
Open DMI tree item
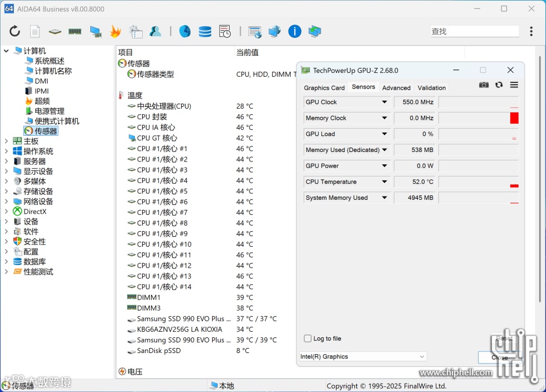coord(41,81)
